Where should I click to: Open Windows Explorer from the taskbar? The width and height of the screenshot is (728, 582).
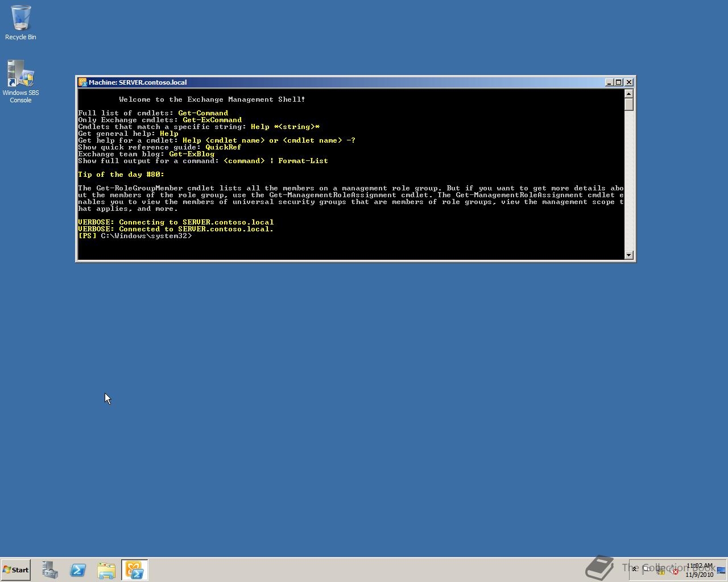pyautogui.click(x=106, y=570)
